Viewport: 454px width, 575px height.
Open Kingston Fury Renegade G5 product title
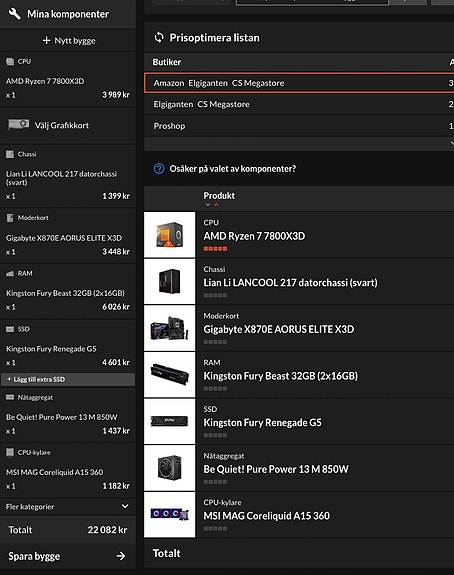click(x=263, y=422)
